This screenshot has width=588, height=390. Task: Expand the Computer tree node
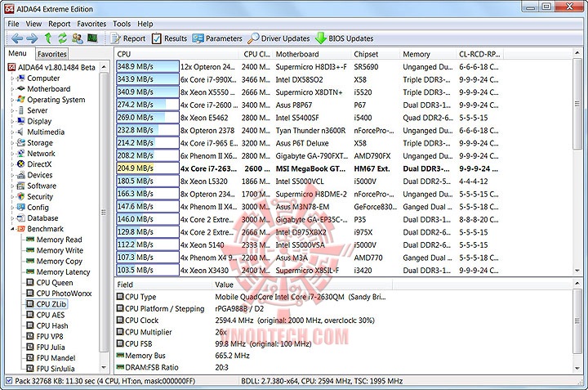tap(12, 78)
